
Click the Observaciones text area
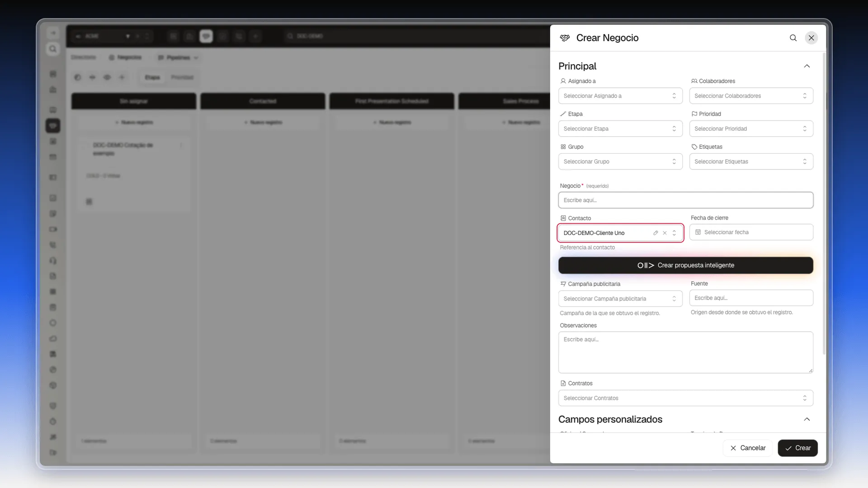tap(685, 352)
